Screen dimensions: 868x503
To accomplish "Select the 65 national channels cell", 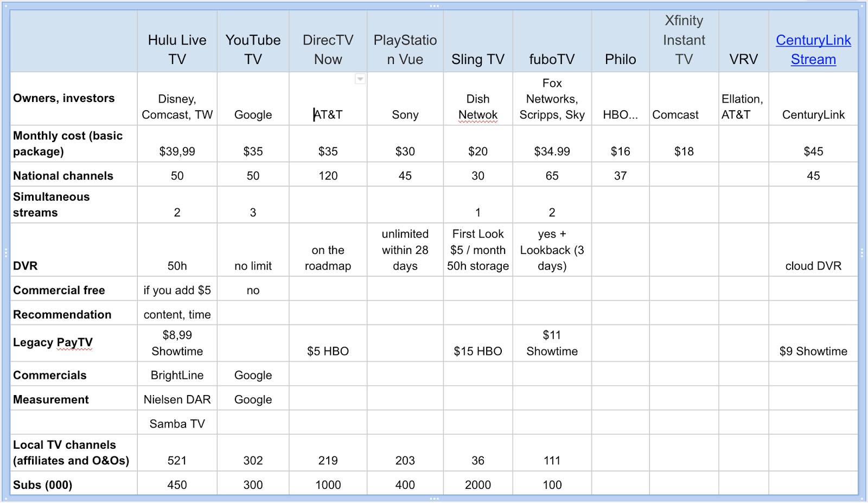I will (x=552, y=174).
